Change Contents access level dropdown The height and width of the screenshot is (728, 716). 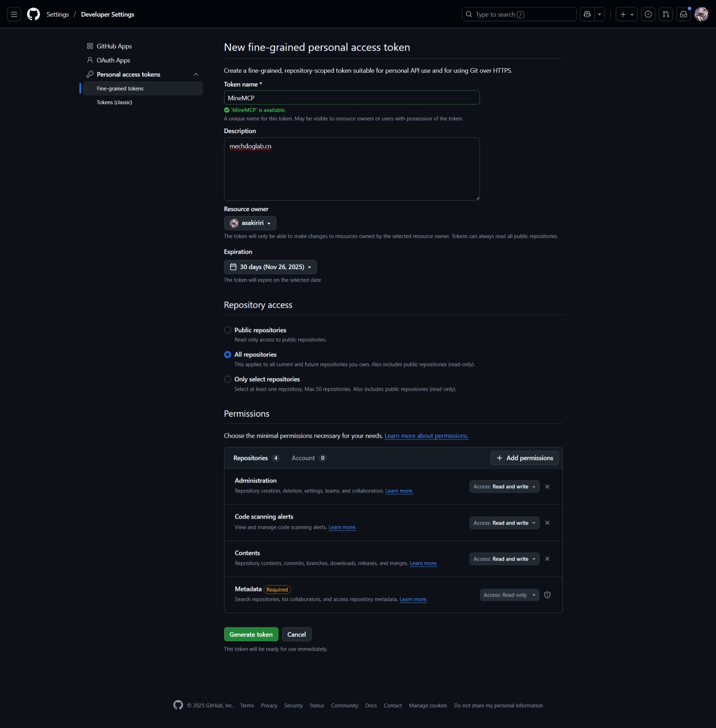click(x=504, y=559)
